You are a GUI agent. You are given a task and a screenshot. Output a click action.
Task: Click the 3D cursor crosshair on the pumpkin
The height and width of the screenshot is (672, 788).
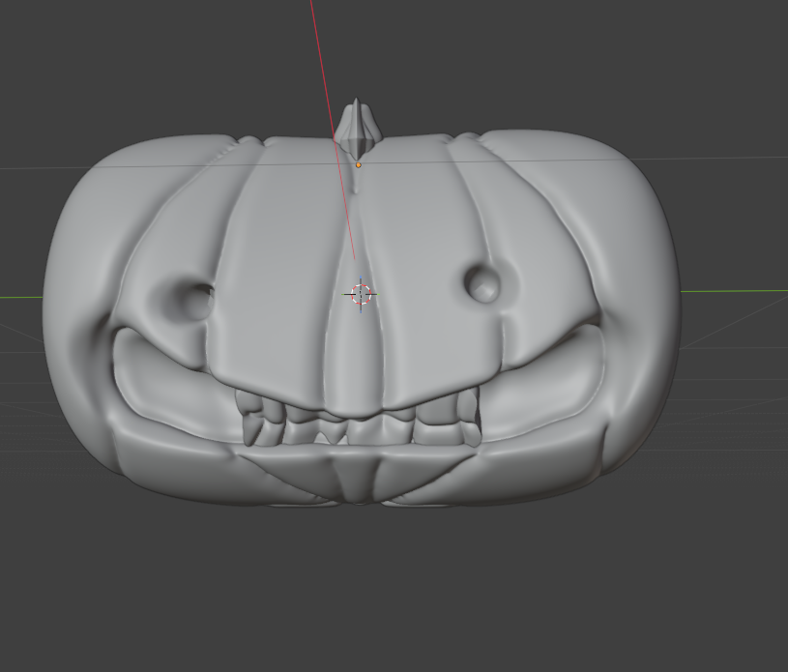(361, 295)
